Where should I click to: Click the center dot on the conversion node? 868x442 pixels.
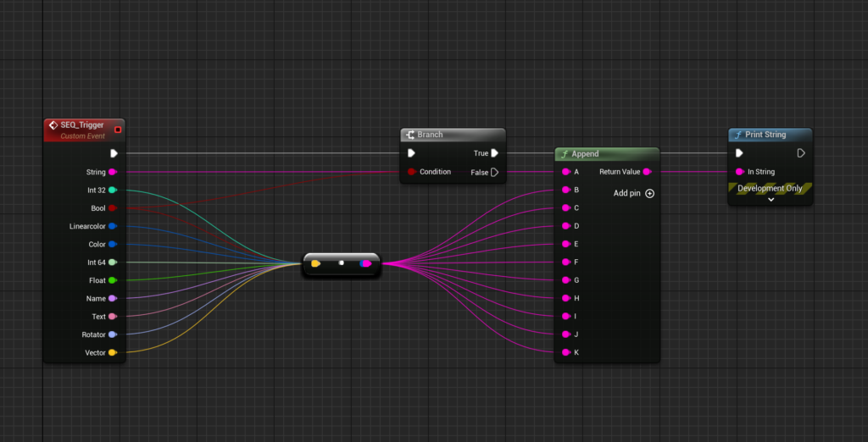click(x=342, y=262)
